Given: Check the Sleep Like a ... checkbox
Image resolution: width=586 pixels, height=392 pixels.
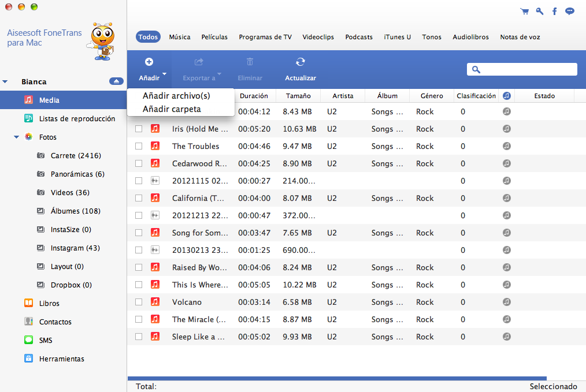Looking at the screenshot, I should [139, 337].
